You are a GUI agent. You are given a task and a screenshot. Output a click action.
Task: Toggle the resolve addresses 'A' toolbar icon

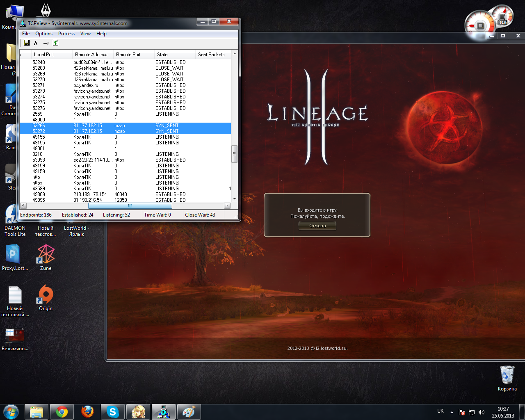tap(36, 43)
